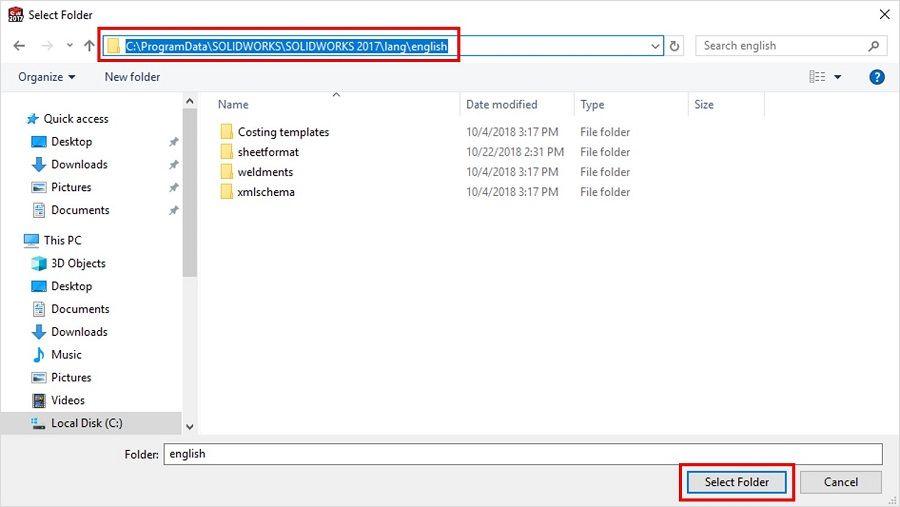Screen dimensions: 900x507
Task: Click the Folder name input field
Action: [x=522, y=454]
